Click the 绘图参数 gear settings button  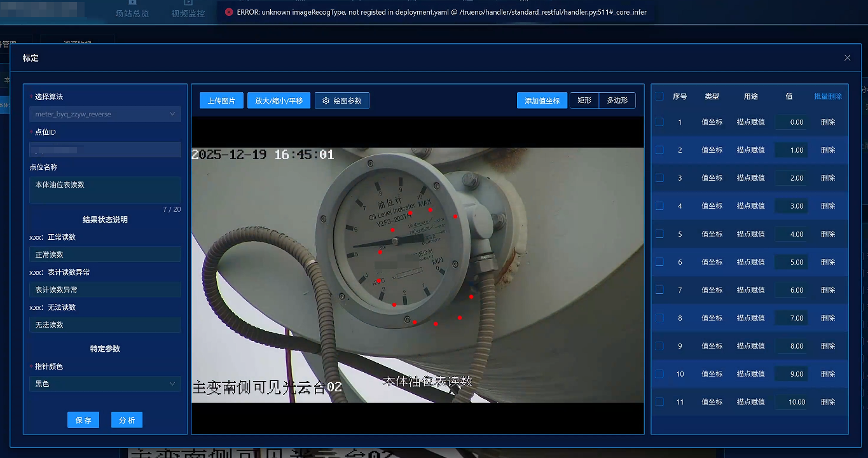tap(342, 101)
